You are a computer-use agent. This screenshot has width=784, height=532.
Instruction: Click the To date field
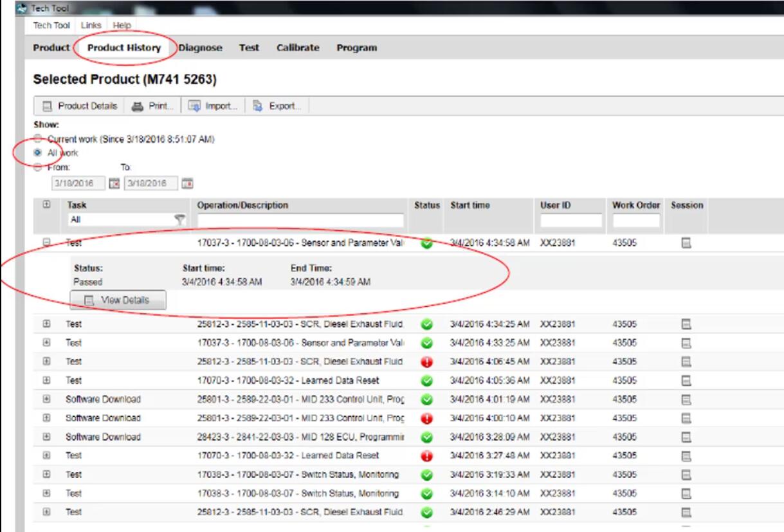(152, 183)
